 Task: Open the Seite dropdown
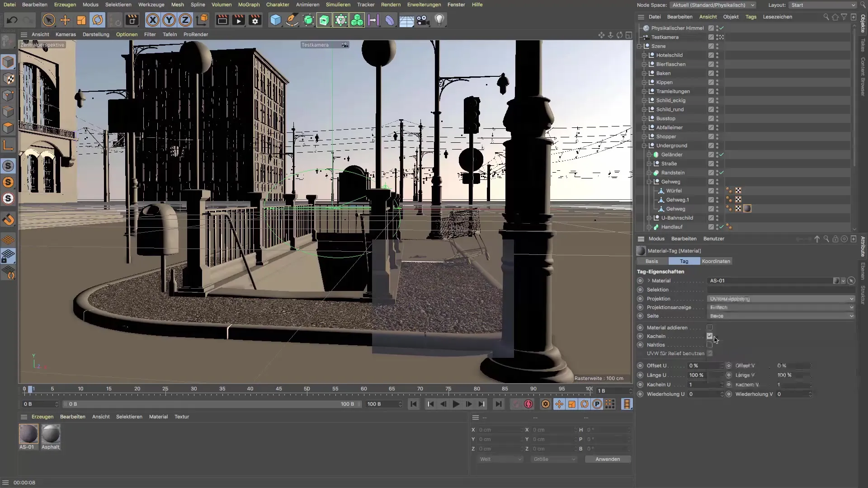click(781, 316)
